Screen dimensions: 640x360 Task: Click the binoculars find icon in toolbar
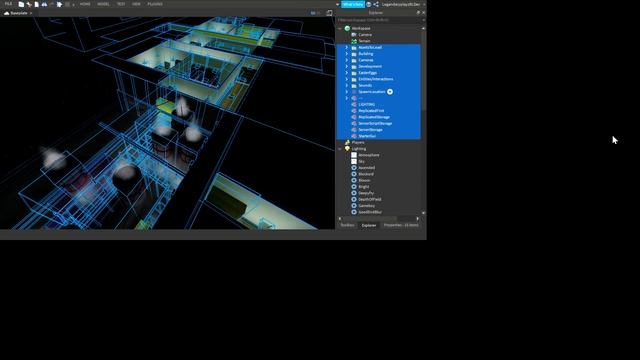pos(44,4)
